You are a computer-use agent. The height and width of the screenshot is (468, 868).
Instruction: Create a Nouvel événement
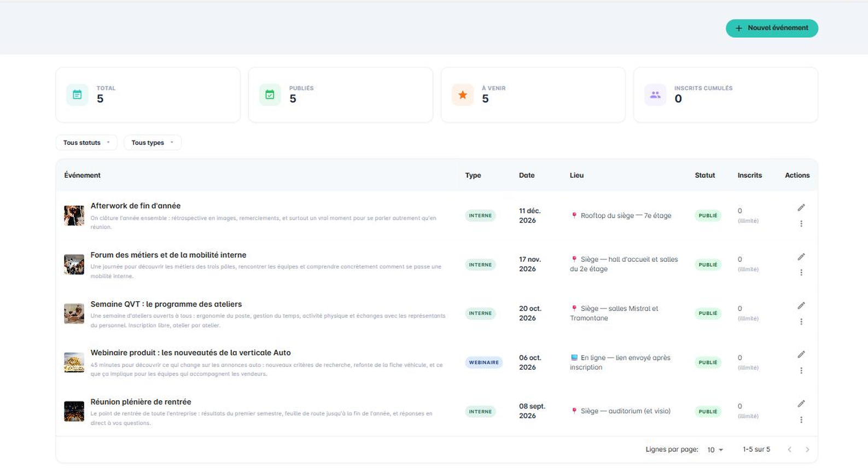click(x=772, y=28)
